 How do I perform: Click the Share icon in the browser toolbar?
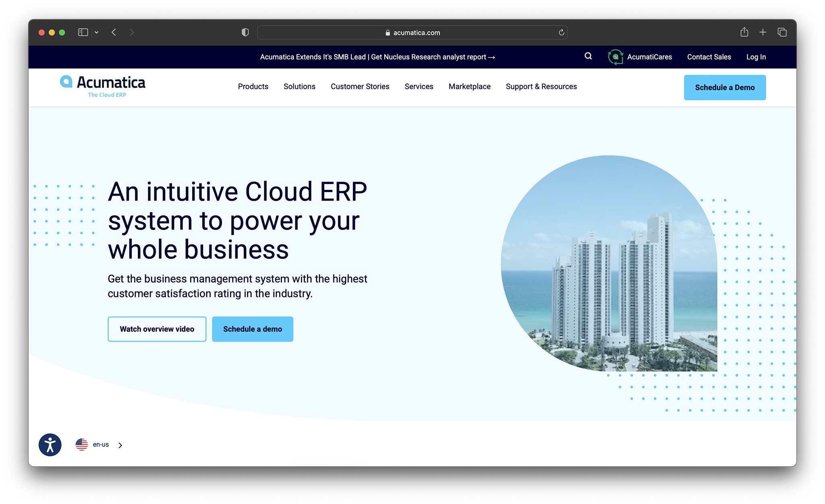[744, 32]
